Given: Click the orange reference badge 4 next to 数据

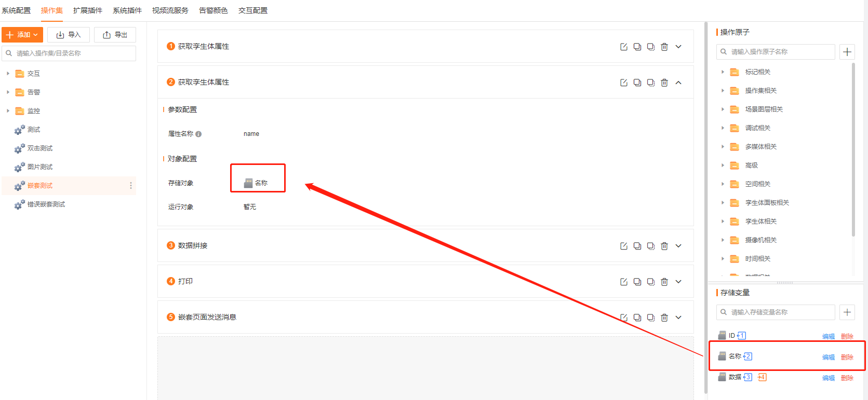Looking at the screenshot, I should [762, 377].
